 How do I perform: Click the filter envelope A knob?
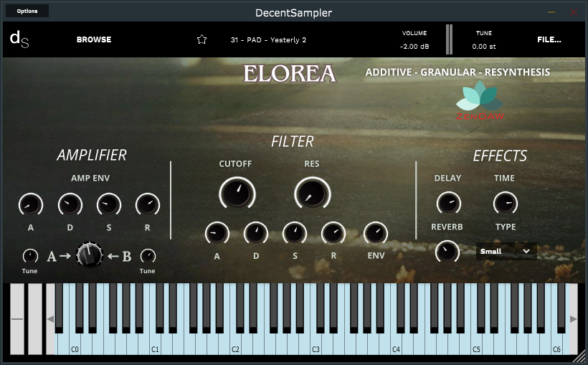pyautogui.click(x=217, y=233)
